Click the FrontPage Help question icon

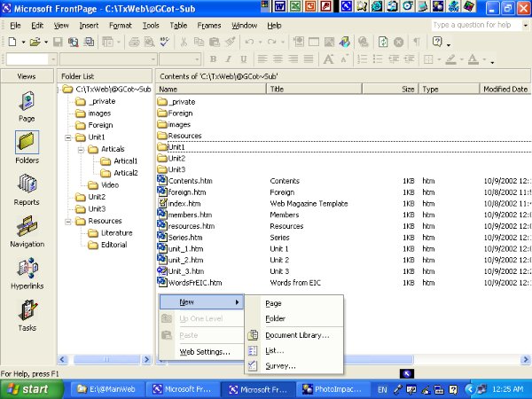(437, 42)
